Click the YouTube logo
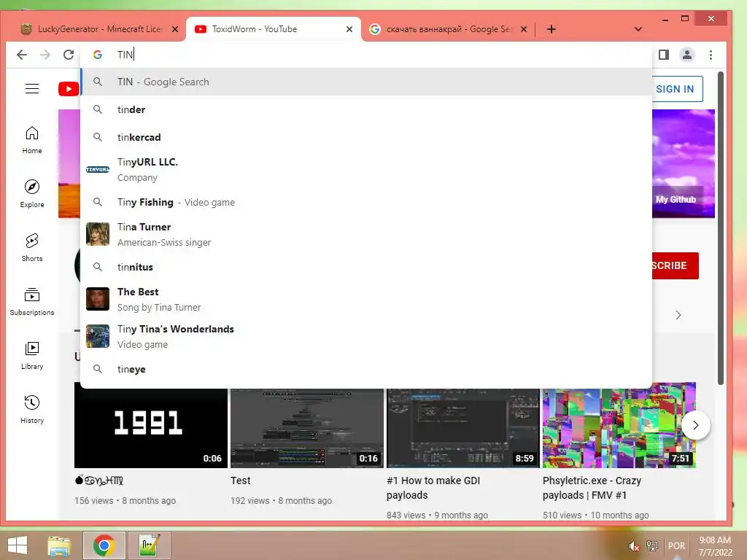This screenshot has height=560, width=747. point(69,88)
